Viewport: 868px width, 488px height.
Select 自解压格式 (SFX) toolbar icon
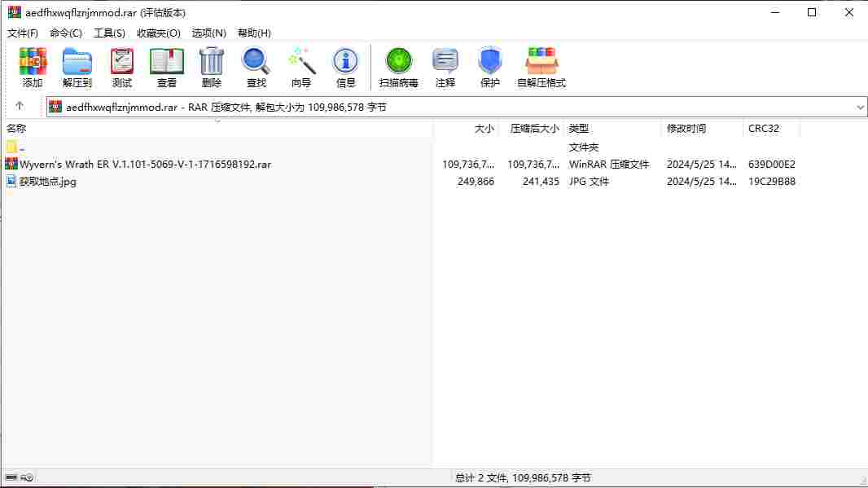[x=541, y=67]
